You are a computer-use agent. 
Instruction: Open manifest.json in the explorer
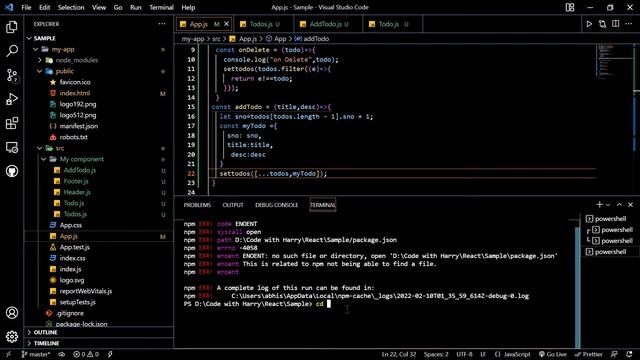coord(79,126)
